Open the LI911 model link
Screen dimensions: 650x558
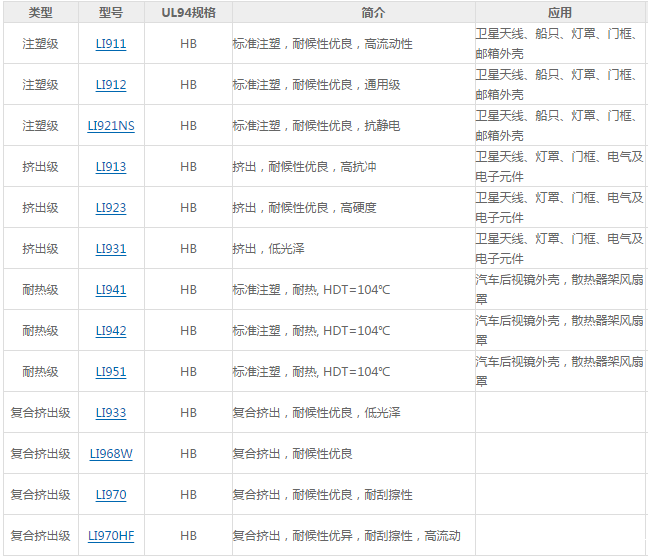click(111, 44)
